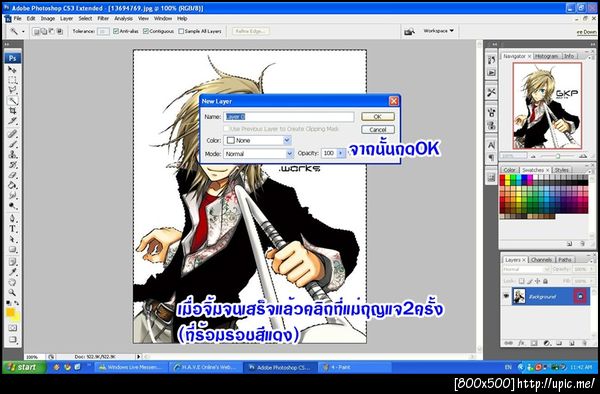Click the Background layer thumbnail
This screenshot has width=600, height=394.
(519, 296)
